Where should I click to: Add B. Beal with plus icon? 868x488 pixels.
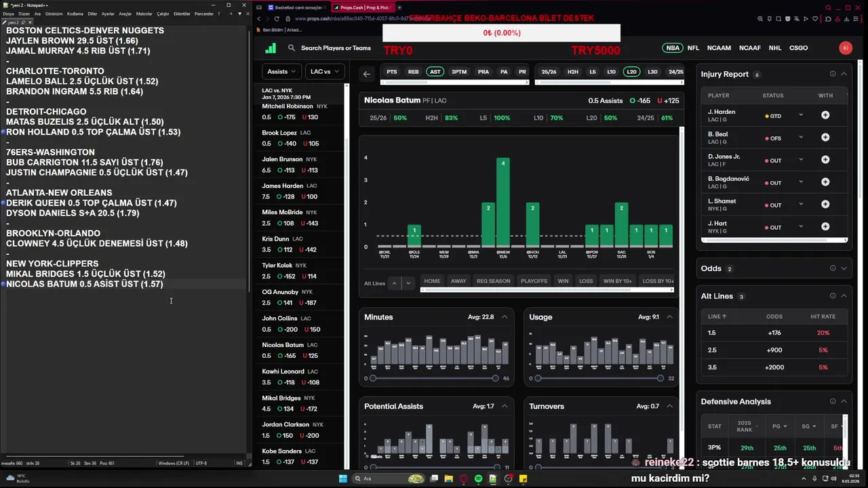[825, 138]
